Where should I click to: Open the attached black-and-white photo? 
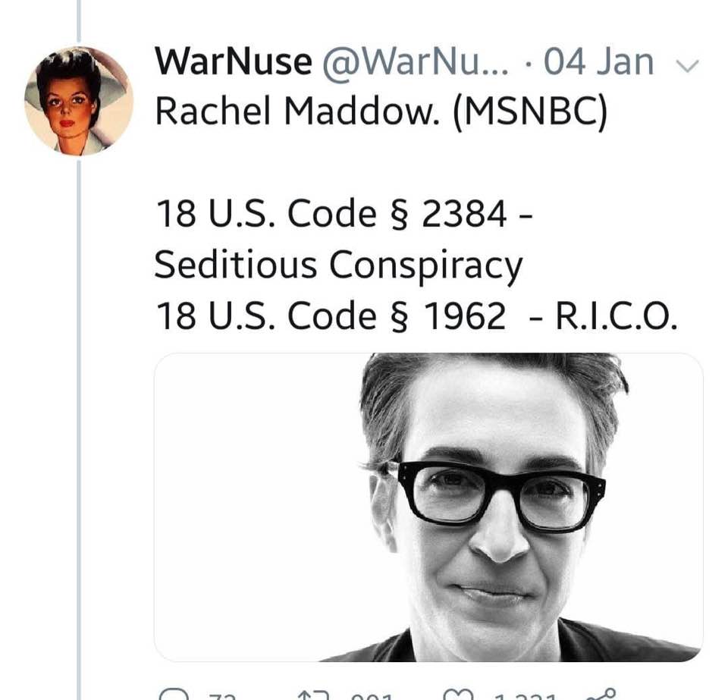tap(428, 507)
